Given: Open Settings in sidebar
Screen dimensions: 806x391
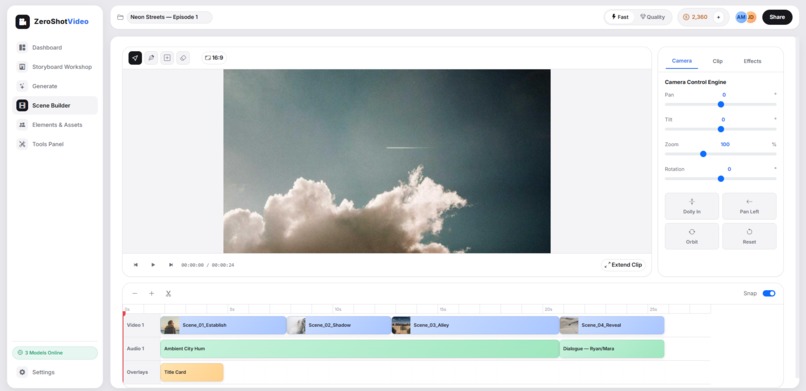Looking at the screenshot, I should 55,372.
